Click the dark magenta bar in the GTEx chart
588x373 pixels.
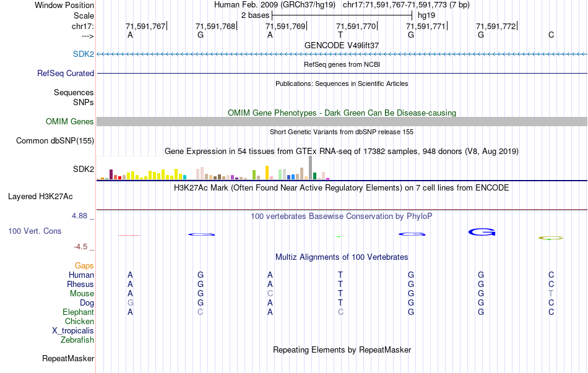click(x=111, y=174)
